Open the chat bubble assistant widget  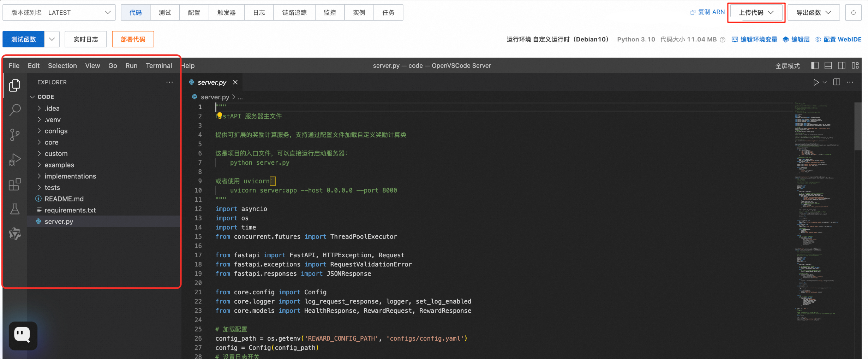[x=23, y=335]
